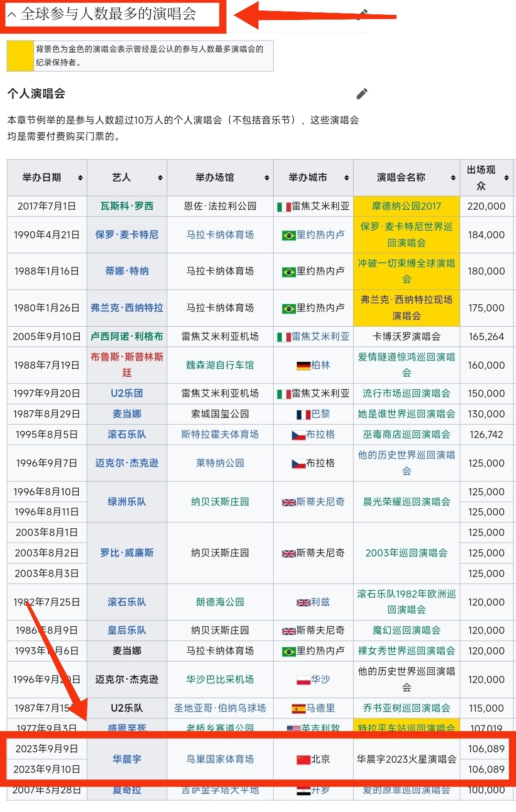Image resolution: width=516 pixels, height=812 pixels.
Task: Open the 马德里 city link
Action: click(x=321, y=708)
